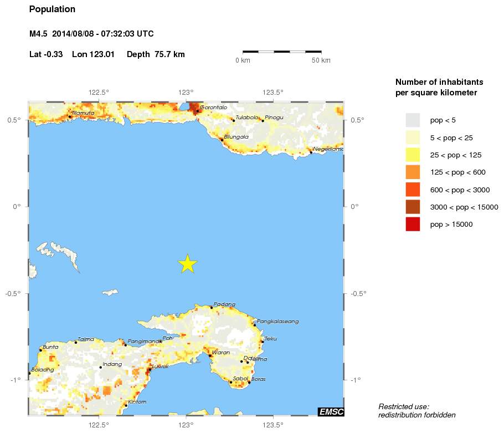Click the Indang town marker
The height and width of the screenshot is (433, 504).
100,367
